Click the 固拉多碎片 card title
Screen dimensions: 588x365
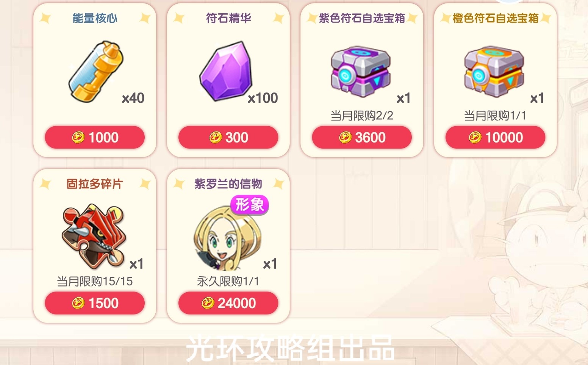point(95,184)
